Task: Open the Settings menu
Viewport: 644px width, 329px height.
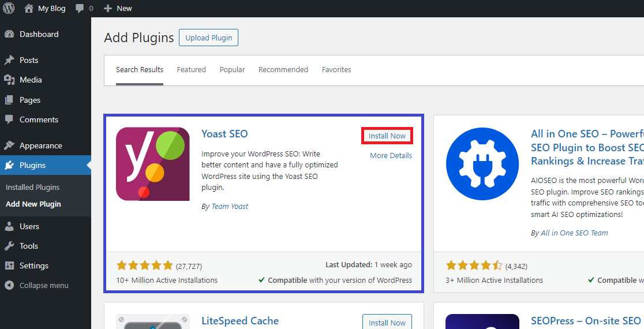Action: [34, 266]
